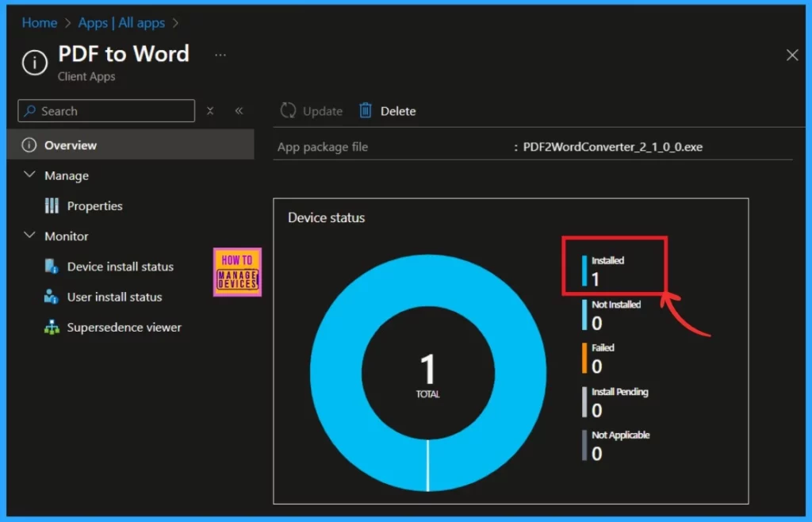The height and width of the screenshot is (522, 812).
Task: Open the ellipsis more options menu
Action: pos(220,55)
